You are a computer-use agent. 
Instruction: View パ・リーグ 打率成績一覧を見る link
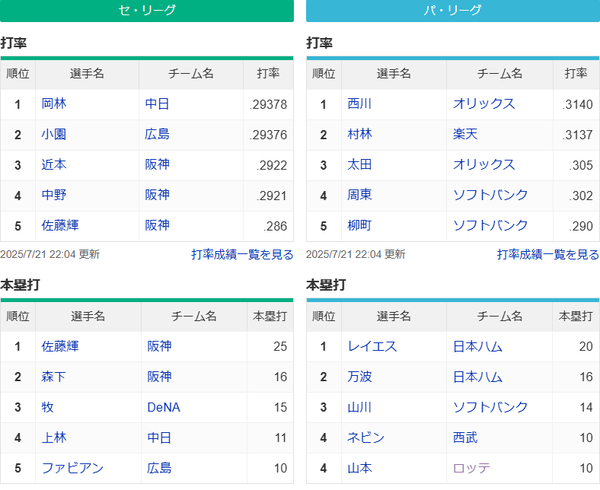point(548,254)
